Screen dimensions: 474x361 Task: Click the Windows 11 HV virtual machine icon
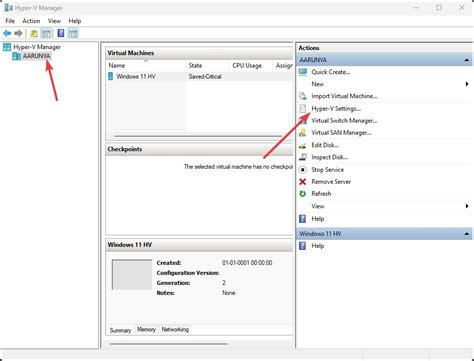click(x=111, y=76)
